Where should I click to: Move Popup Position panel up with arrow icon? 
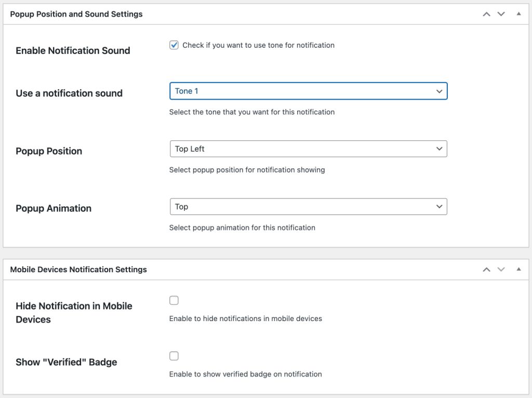(x=486, y=14)
